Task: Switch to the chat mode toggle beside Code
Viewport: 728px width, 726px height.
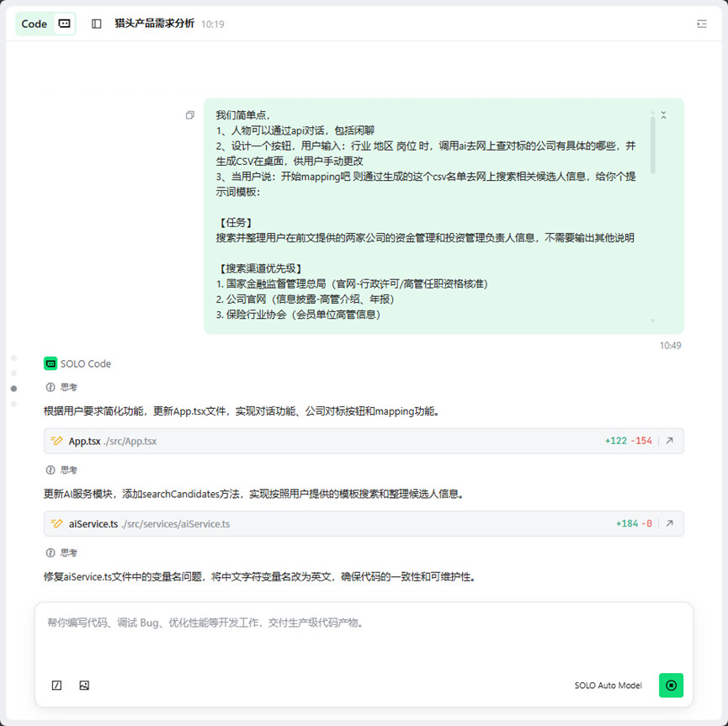Action: [64, 24]
